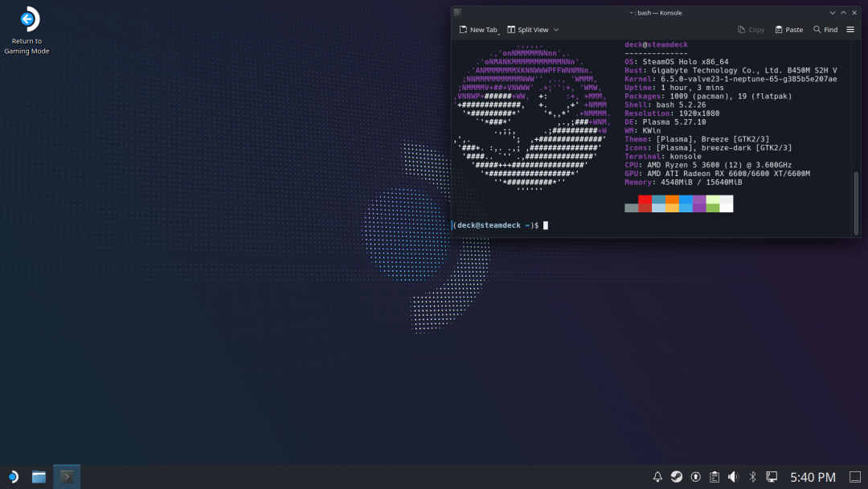Viewport: 868px width, 489px height.
Task: Click the 5:40 PM taskbar clock
Action: [813, 477]
